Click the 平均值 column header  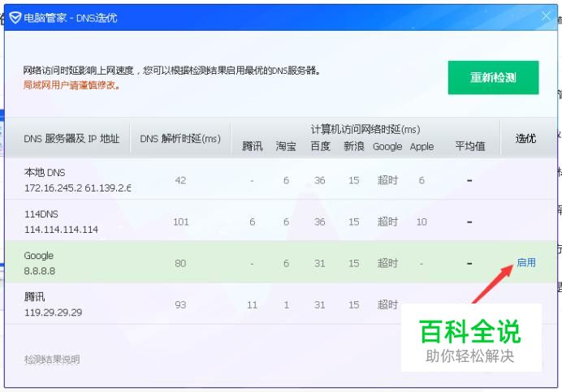470,146
